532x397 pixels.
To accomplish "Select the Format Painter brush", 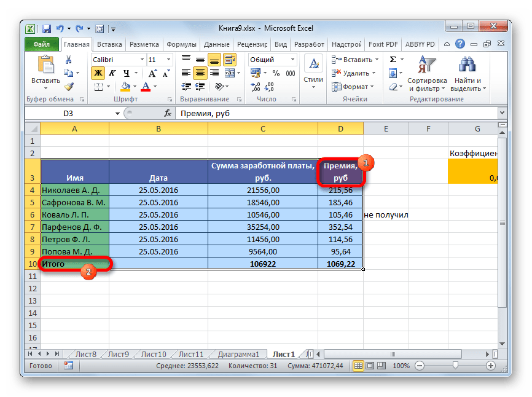I will click(x=69, y=87).
